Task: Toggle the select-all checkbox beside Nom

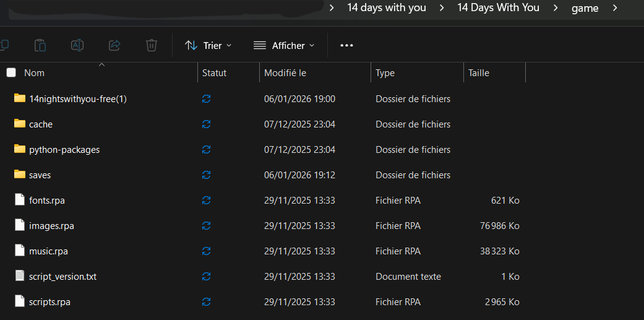Action: 11,73
